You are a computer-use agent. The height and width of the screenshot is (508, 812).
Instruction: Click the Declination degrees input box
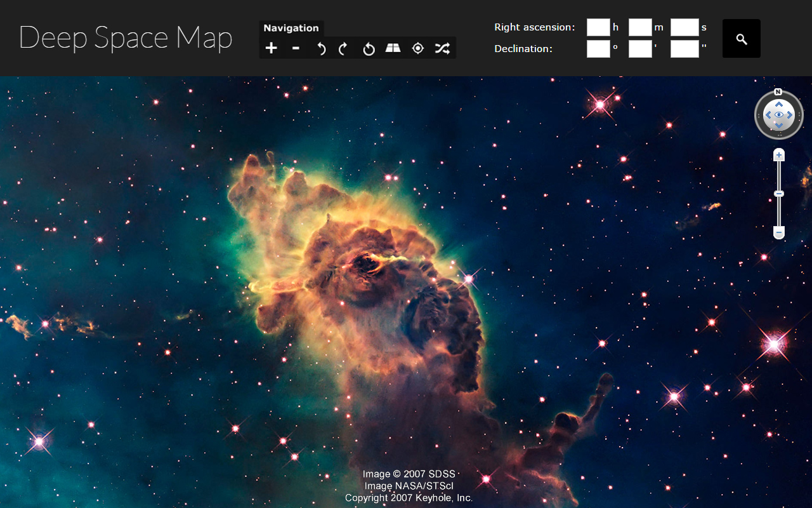(598, 49)
